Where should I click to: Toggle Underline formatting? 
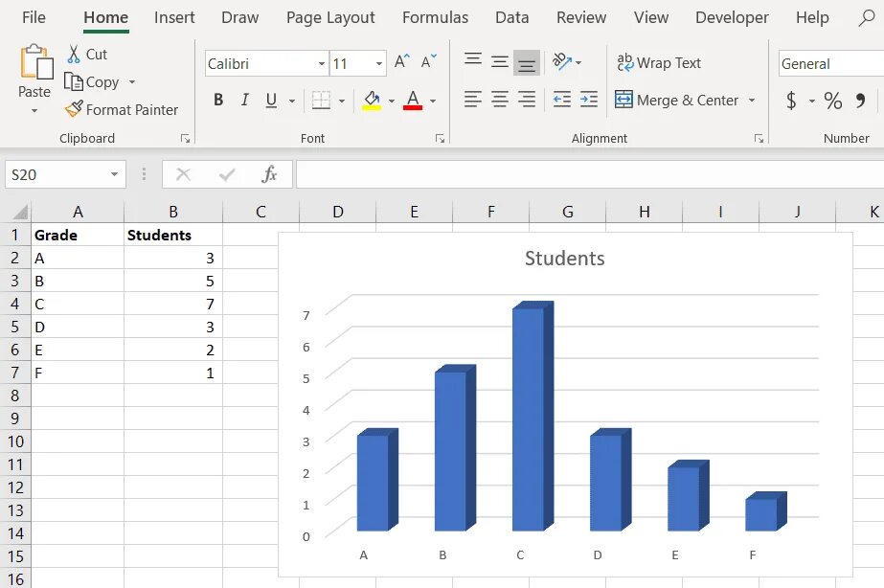coord(271,101)
